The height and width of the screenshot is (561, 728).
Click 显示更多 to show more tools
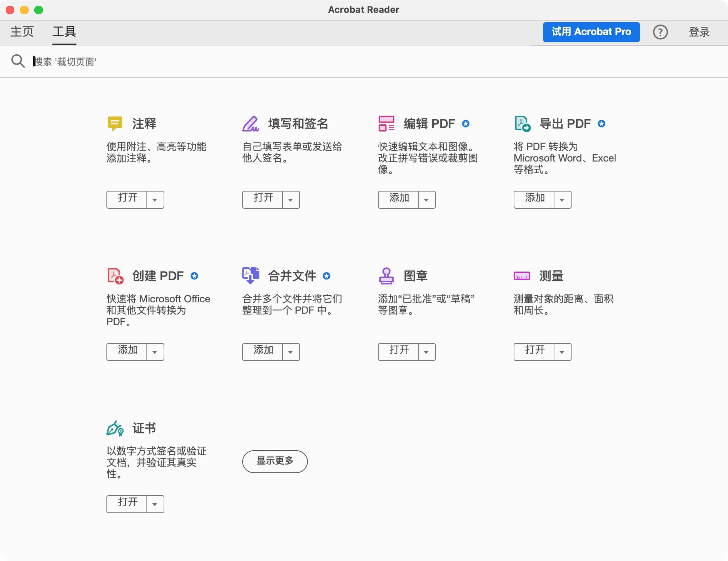[x=275, y=461]
